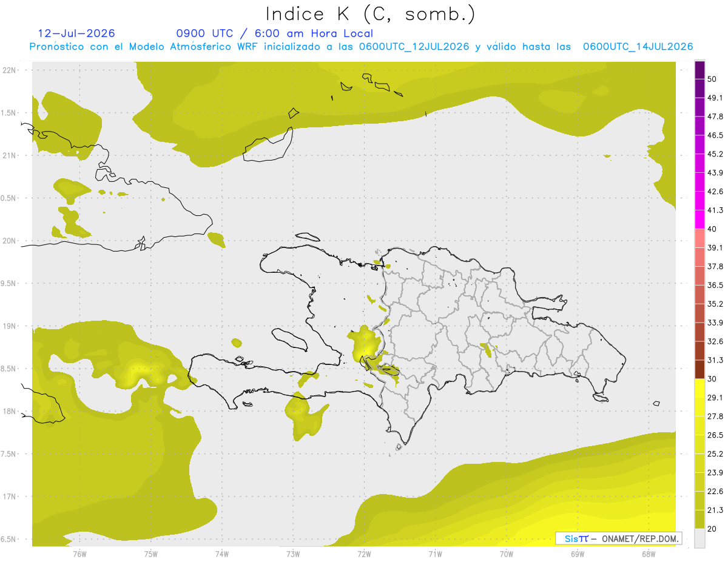Screen dimensions: 728x562
Task: Click the colorbar value '29.1'
Action: point(715,398)
